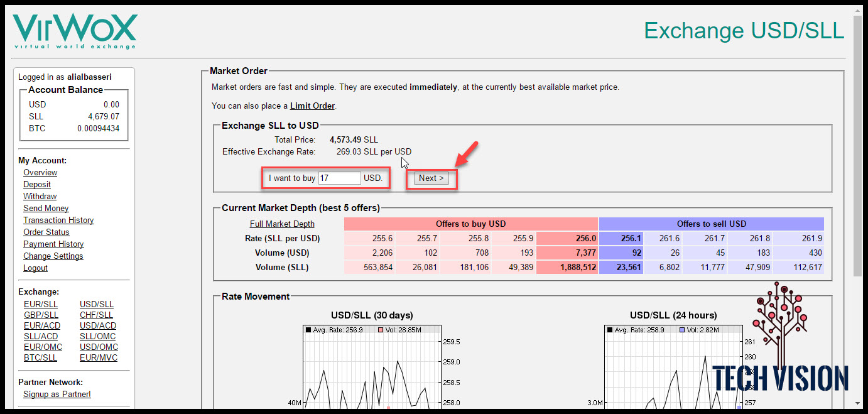Select the USD/OMC exchange
This screenshot has height=414, width=868.
[99, 347]
